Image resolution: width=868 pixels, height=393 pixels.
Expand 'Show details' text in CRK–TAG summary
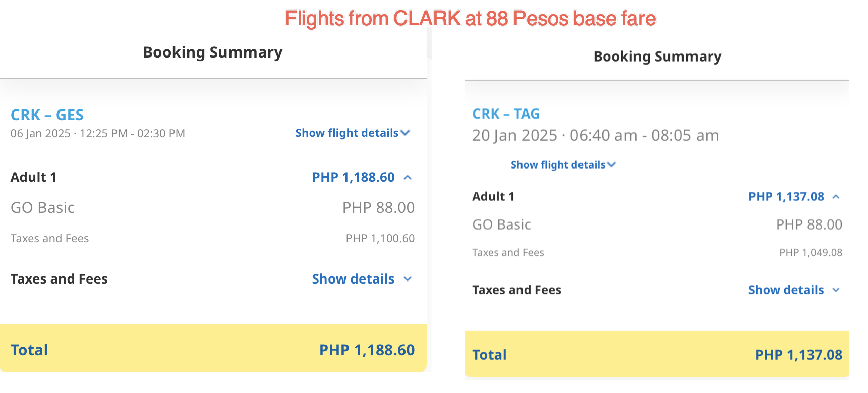point(786,290)
